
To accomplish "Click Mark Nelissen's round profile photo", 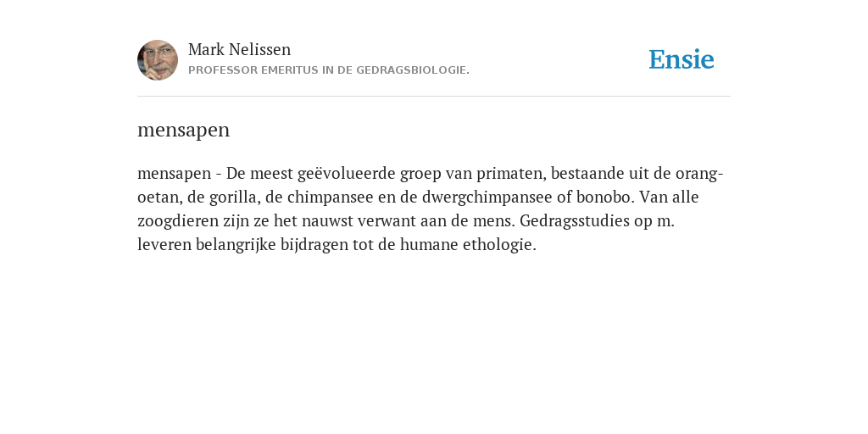I will pyautogui.click(x=158, y=60).
